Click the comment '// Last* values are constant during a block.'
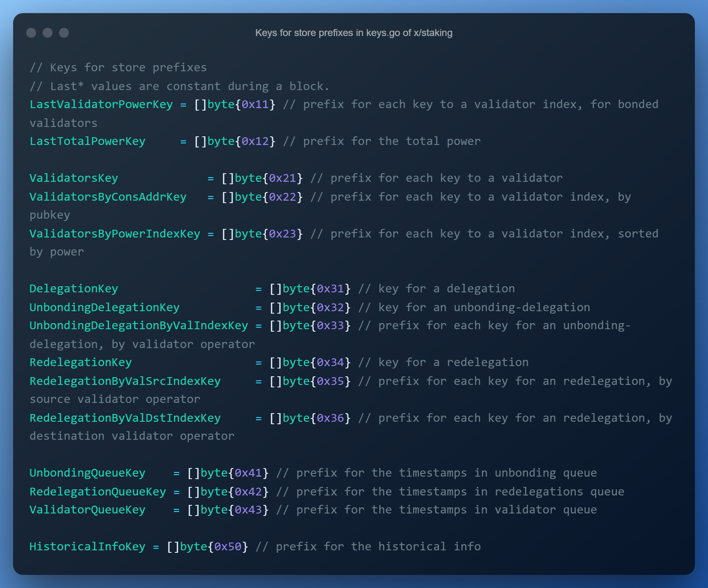The width and height of the screenshot is (708, 588). (x=179, y=86)
